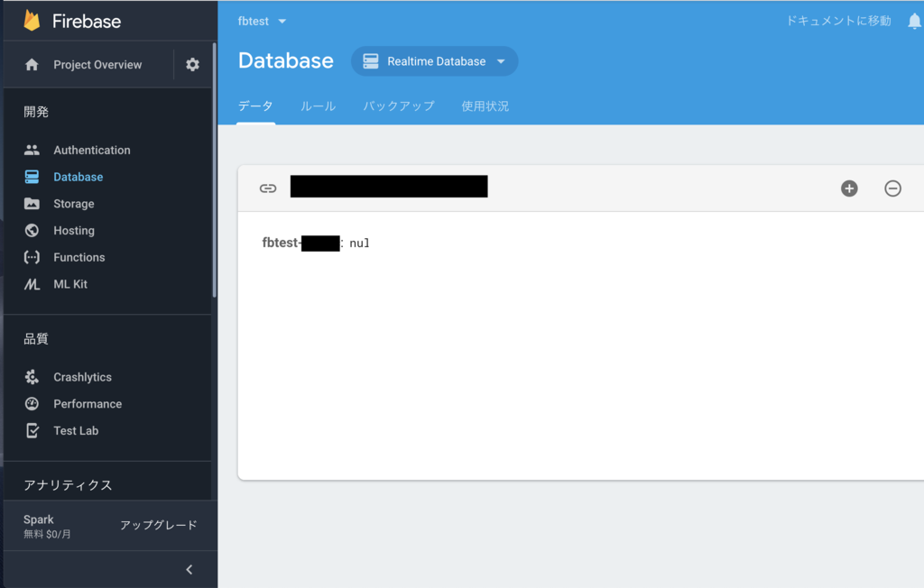Screen dimensions: 924x588
Task: Click the 無料 $0/月 pricing text
Action: [47, 534]
